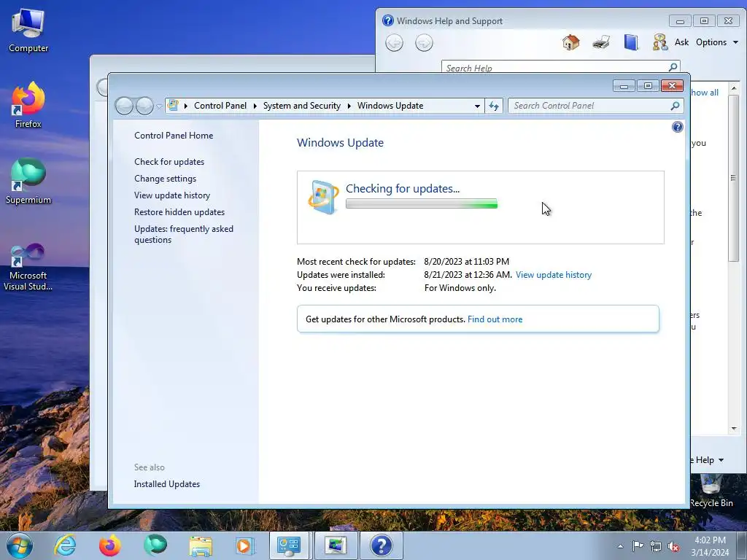Click the address bar refresh button
The image size is (747, 560).
coord(494,106)
